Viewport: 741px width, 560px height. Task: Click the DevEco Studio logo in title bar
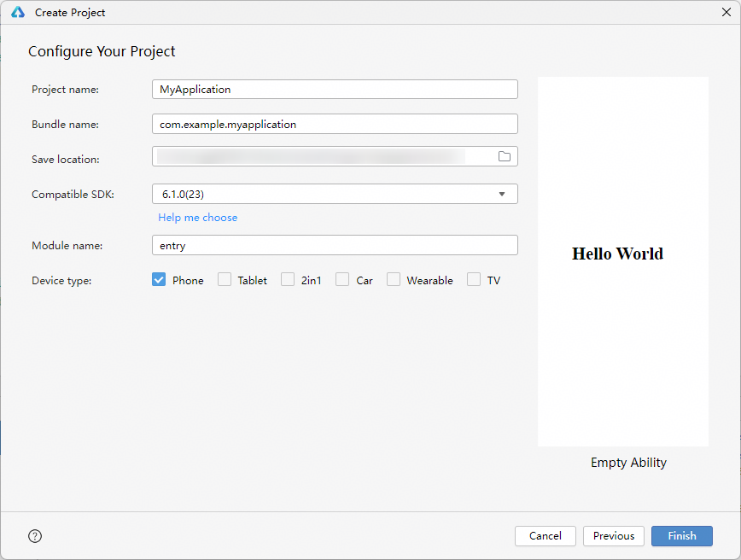point(17,13)
